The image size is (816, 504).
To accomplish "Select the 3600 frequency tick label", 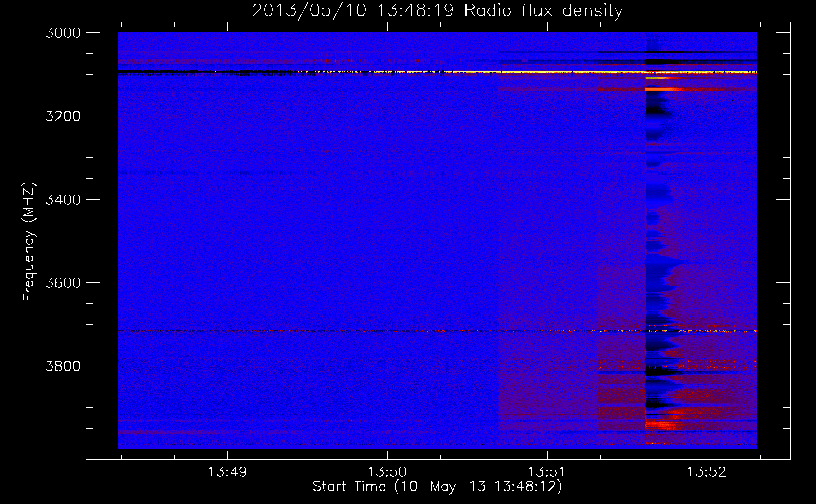I will [x=63, y=283].
